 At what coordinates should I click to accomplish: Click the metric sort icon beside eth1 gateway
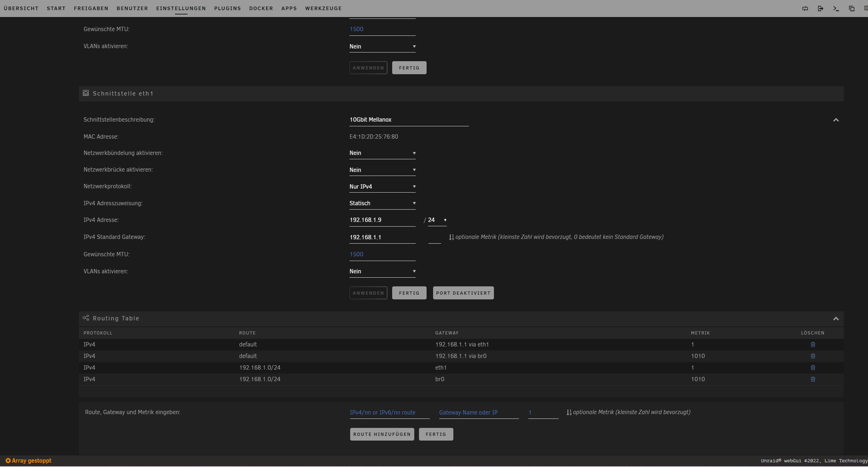tap(452, 237)
